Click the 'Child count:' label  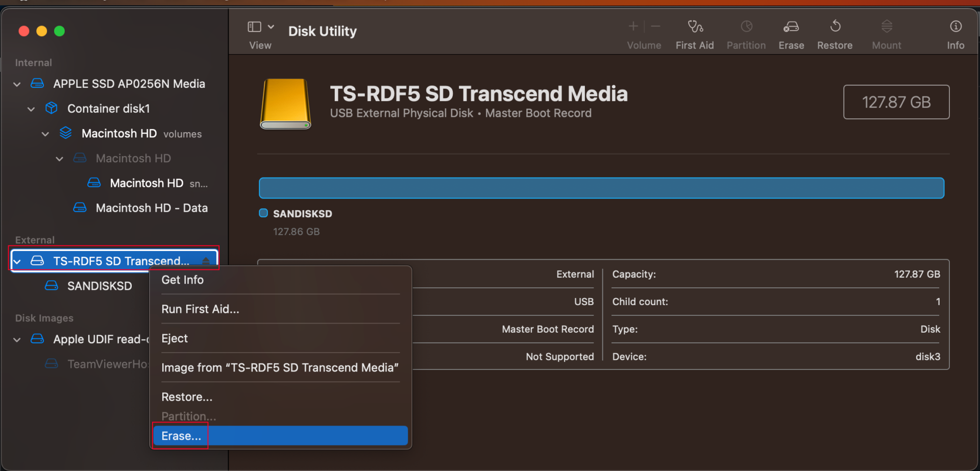pyautogui.click(x=640, y=302)
